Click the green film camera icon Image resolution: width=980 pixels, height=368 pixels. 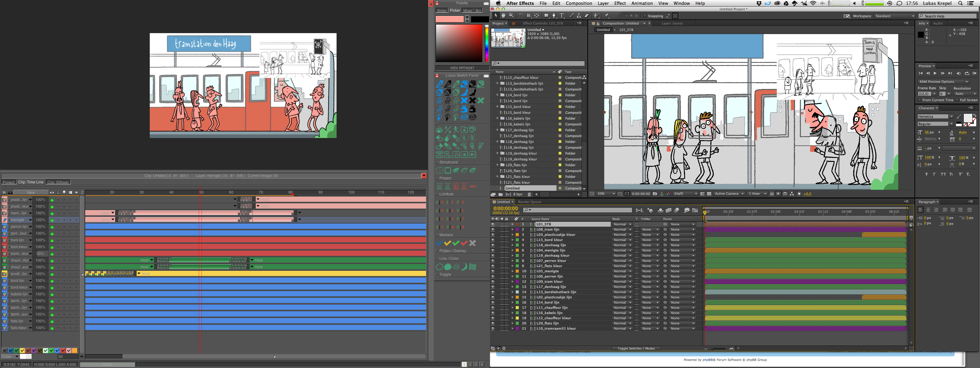[x=473, y=129]
